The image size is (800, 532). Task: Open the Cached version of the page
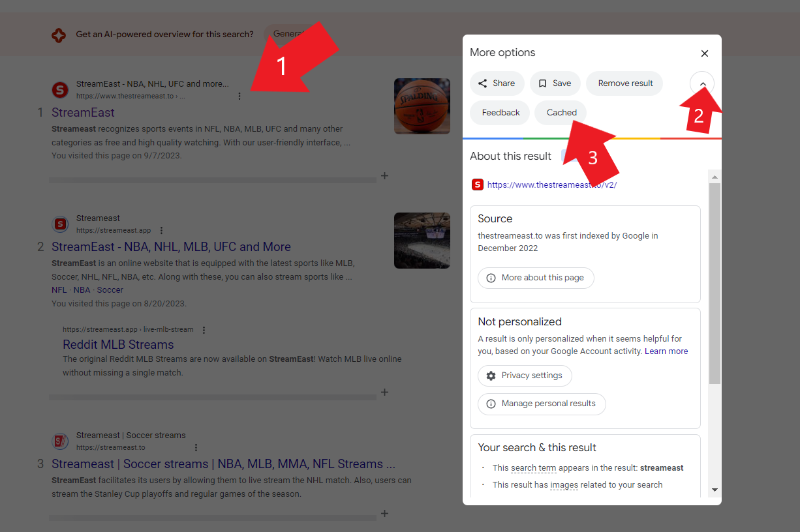pyautogui.click(x=560, y=112)
